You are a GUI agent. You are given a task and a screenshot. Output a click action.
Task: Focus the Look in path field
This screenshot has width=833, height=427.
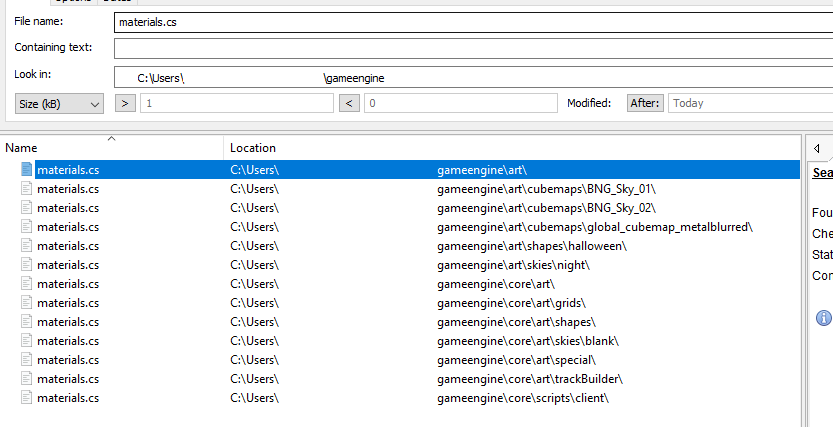[x=473, y=77]
